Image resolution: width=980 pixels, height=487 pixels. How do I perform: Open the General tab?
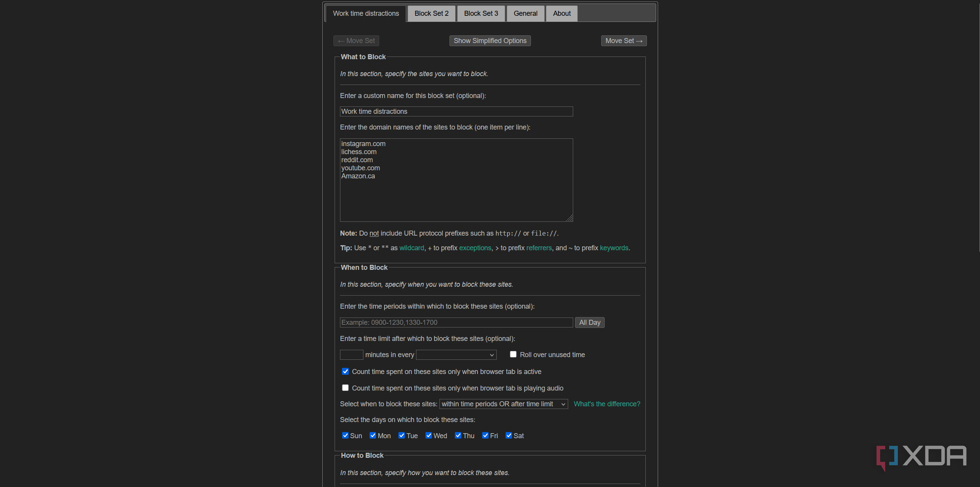point(525,13)
